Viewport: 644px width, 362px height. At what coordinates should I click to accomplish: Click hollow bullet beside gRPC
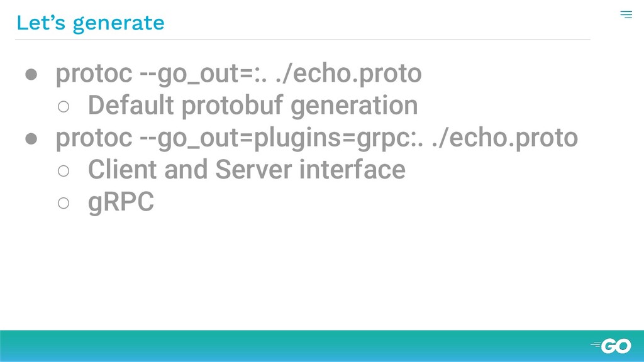pos(64,203)
